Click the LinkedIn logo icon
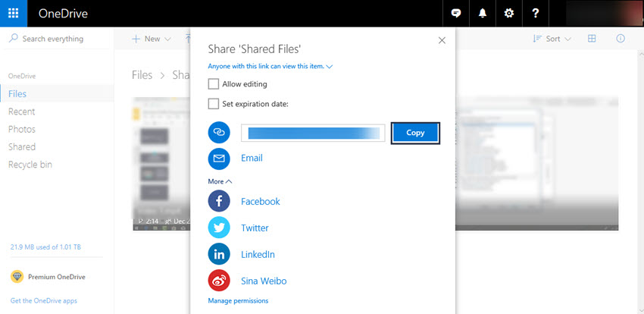 pos(219,254)
